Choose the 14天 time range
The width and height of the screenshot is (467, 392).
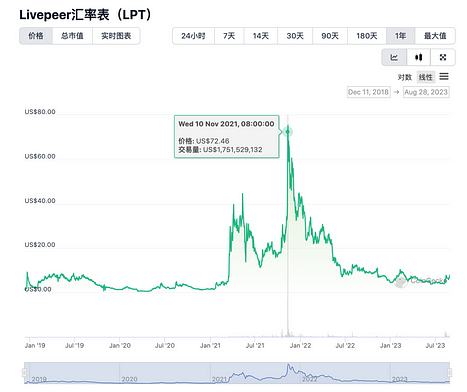pyautogui.click(x=261, y=36)
